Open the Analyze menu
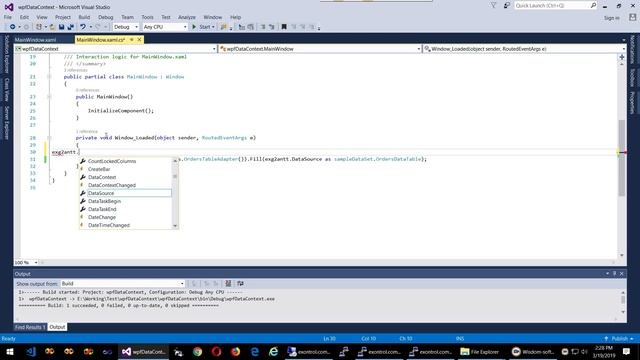The image size is (640, 360). coord(187,17)
